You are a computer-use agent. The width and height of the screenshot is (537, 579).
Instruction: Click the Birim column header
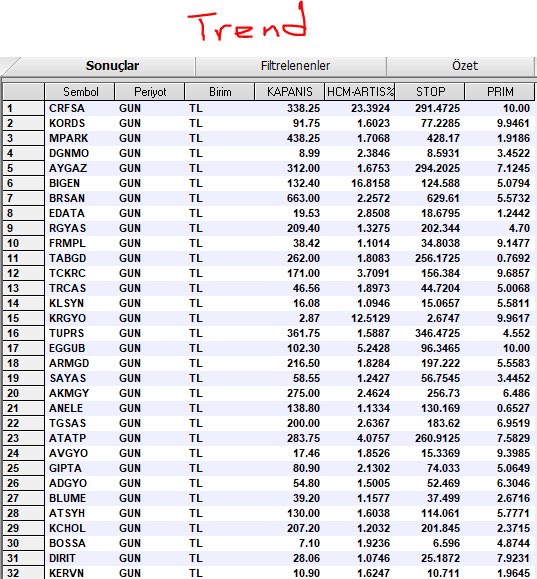pyautogui.click(x=220, y=92)
